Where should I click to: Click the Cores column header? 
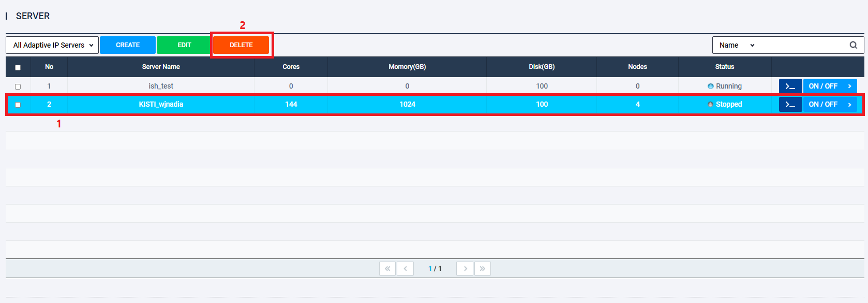(291, 67)
